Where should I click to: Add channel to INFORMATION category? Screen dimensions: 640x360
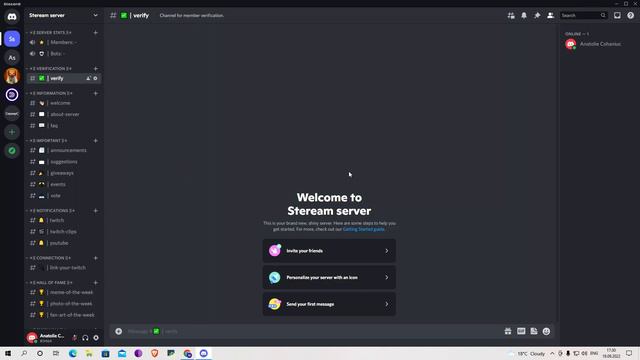point(96,93)
